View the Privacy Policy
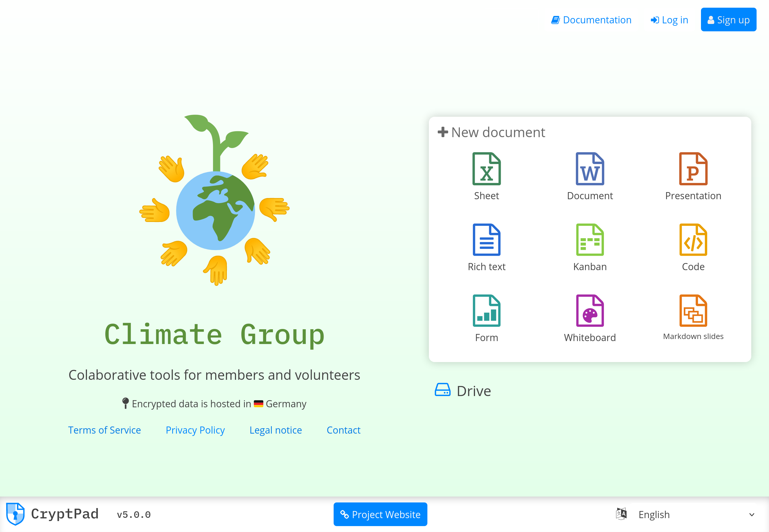This screenshot has height=532, width=769. 195,430
